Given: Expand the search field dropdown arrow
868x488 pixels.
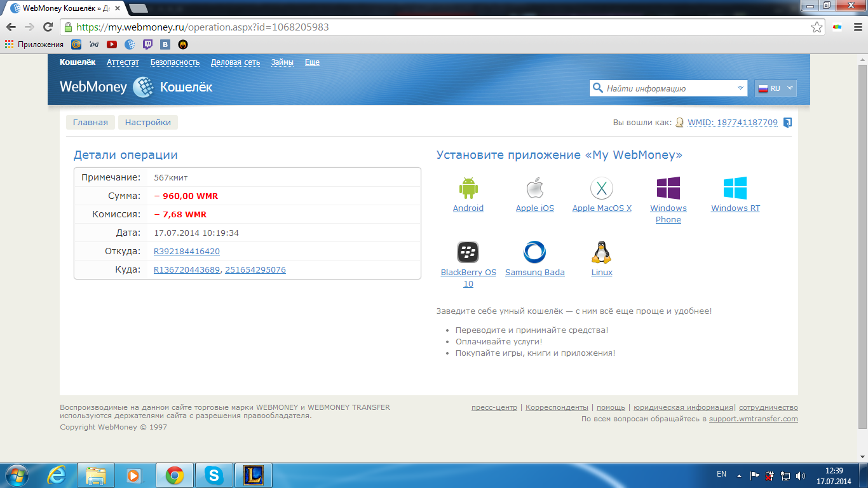Looking at the screenshot, I should tap(740, 88).
